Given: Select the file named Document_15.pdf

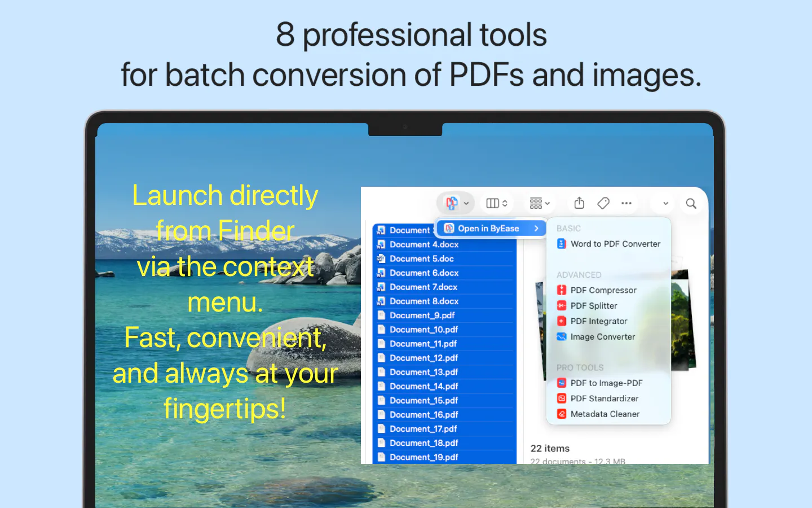Looking at the screenshot, I should tap(444, 400).
